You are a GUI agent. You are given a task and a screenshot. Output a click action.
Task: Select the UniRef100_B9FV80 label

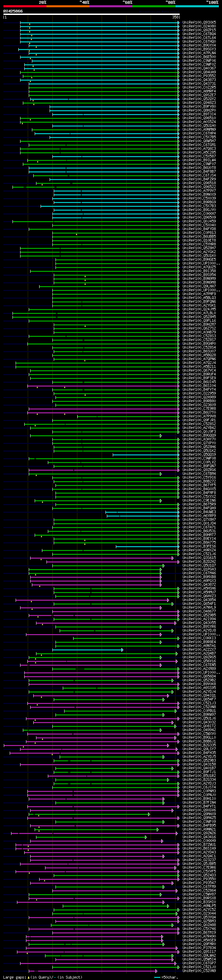[199, 106]
